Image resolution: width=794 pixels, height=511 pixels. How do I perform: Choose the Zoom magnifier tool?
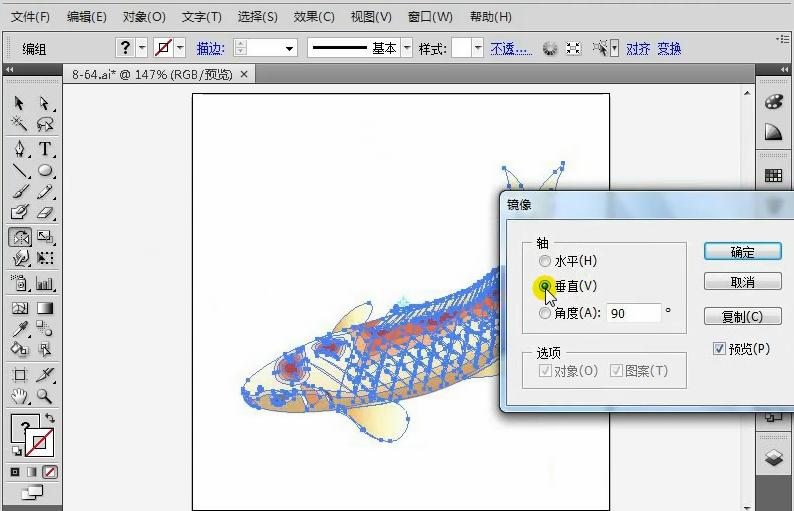pos(45,397)
